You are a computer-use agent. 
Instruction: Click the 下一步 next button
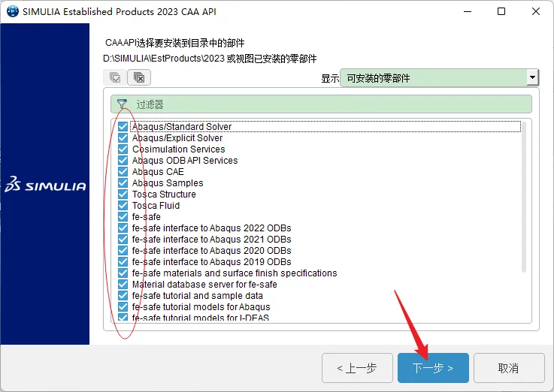point(433,368)
